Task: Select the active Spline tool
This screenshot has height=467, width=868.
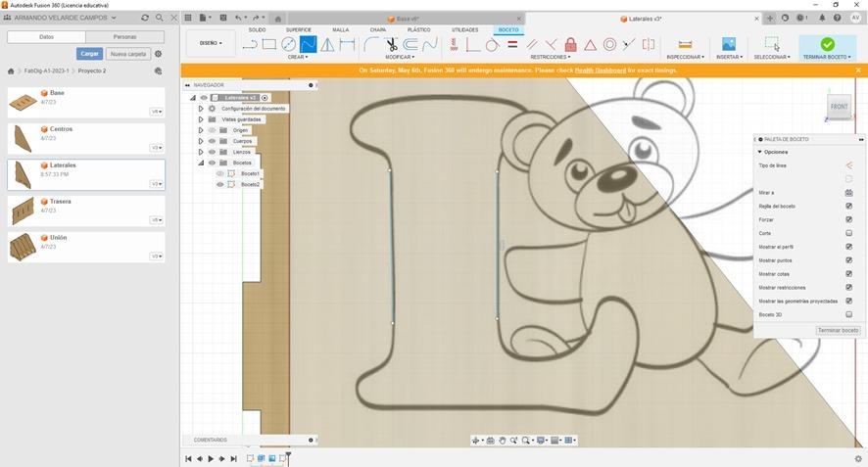Action: tap(309, 44)
